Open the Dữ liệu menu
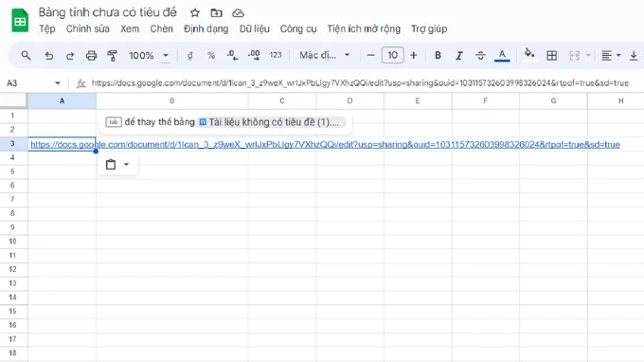Screen dimensions: 644x362 pyautogui.click(x=255, y=28)
